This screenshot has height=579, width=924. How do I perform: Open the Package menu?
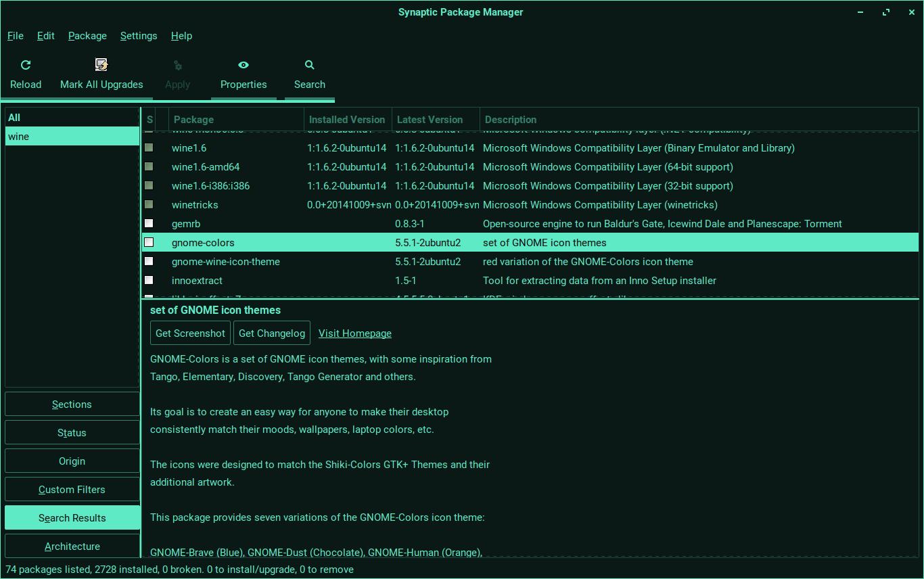pos(87,36)
